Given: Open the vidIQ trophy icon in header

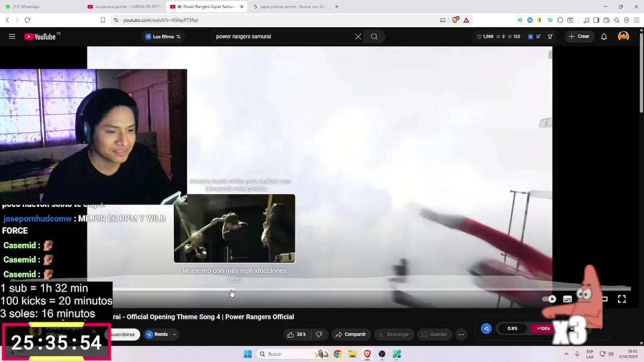Looking at the screenshot, I should (550, 36).
